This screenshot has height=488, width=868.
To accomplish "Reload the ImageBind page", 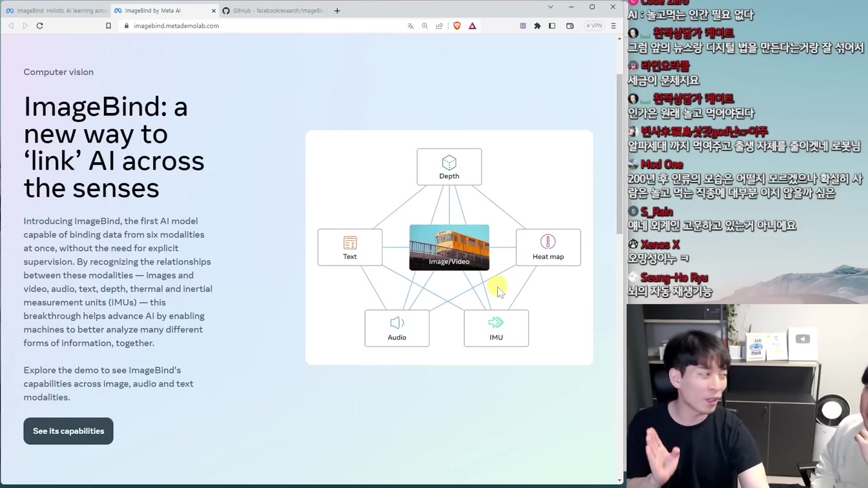I will [x=40, y=26].
